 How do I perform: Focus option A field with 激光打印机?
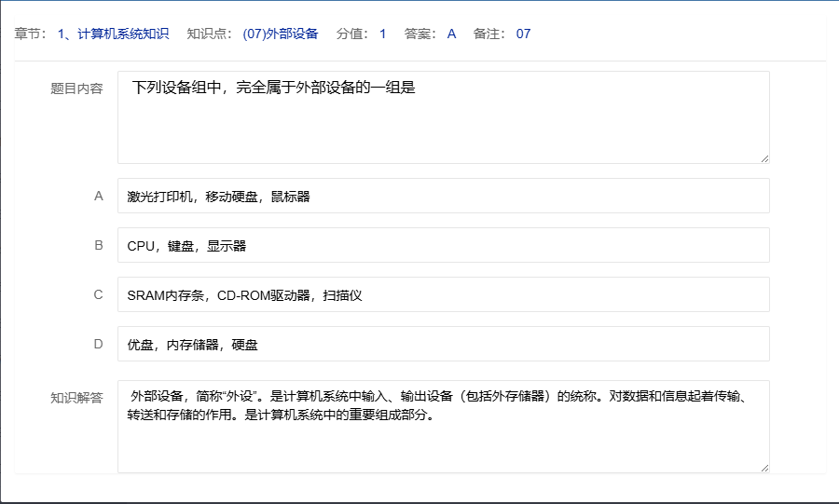pyautogui.click(x=443, y=197)
